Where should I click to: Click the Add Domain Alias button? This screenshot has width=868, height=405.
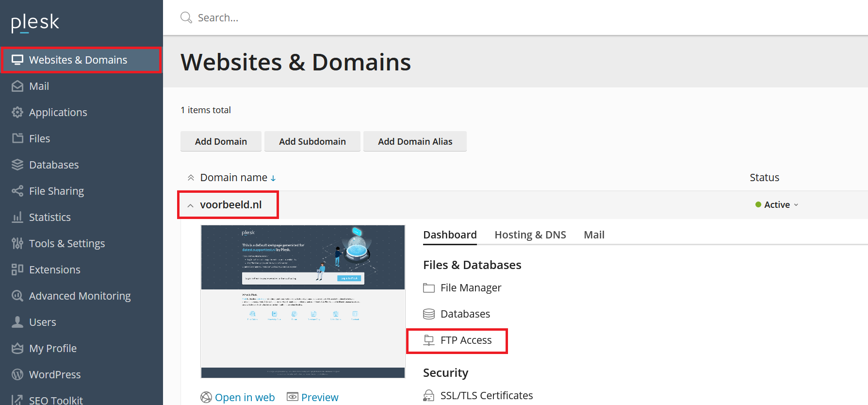point(415,141)
